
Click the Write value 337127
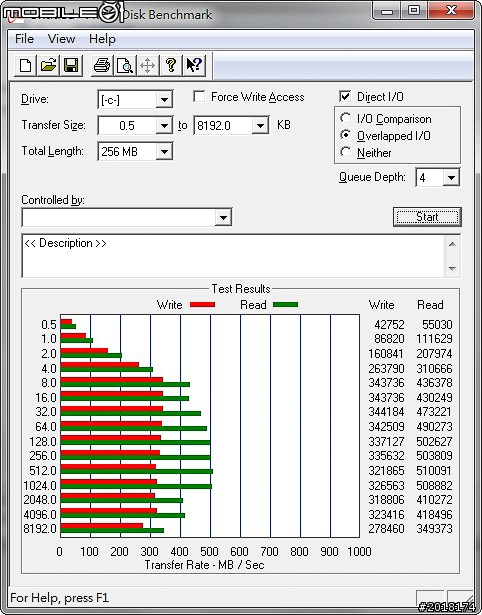click(x=386, y=442)
